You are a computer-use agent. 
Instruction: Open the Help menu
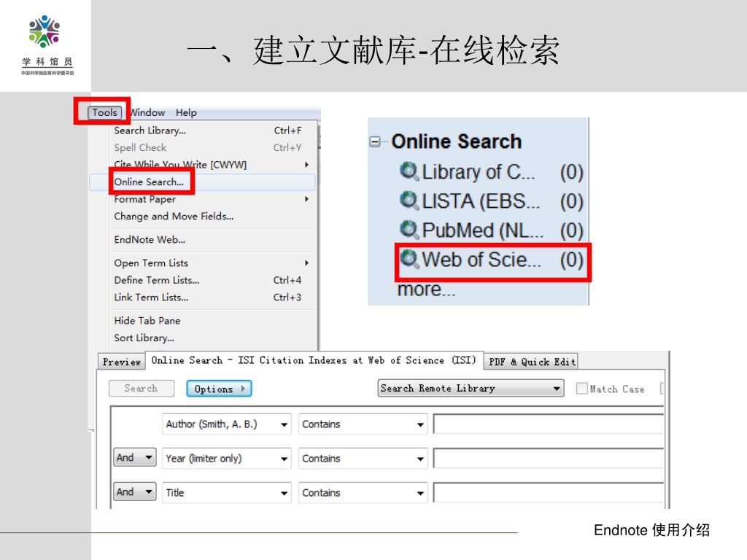pos(186,112)
